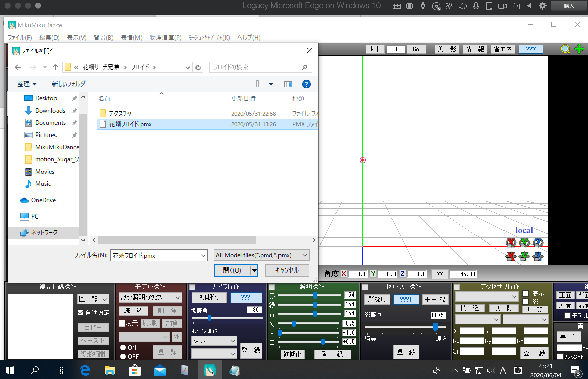Click the red X translation axis icon
Image resolution: width=588 pixels, height=379 pixels.
coord(511,256)
